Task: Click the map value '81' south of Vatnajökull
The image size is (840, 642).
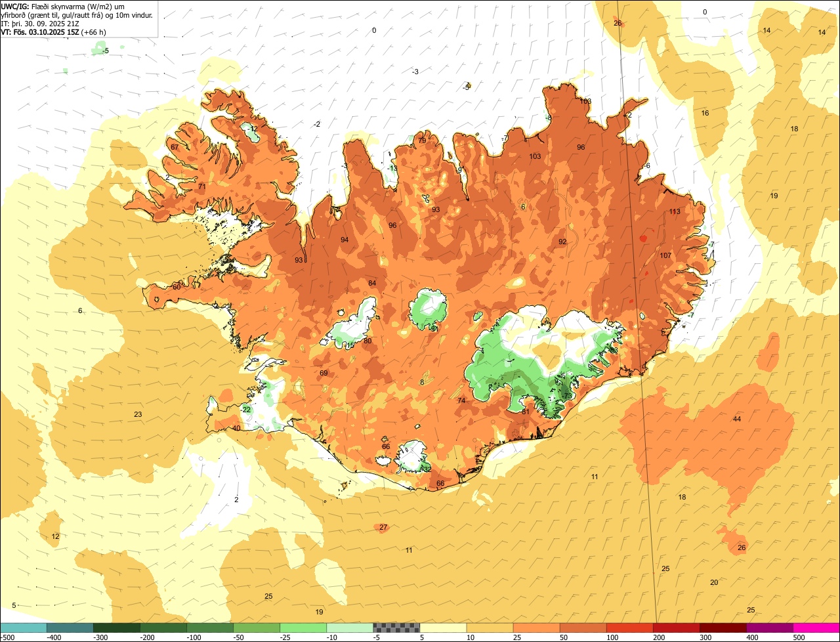Action: 526,412
